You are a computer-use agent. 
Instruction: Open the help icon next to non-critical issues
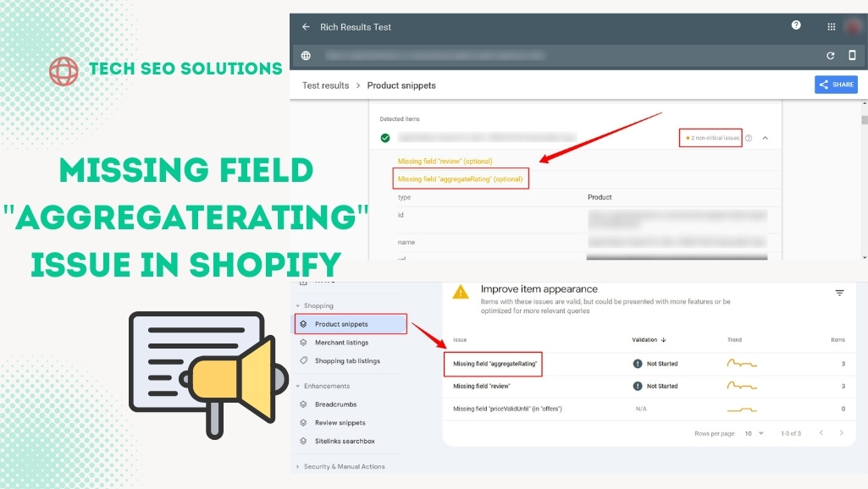tap(749, 138)
